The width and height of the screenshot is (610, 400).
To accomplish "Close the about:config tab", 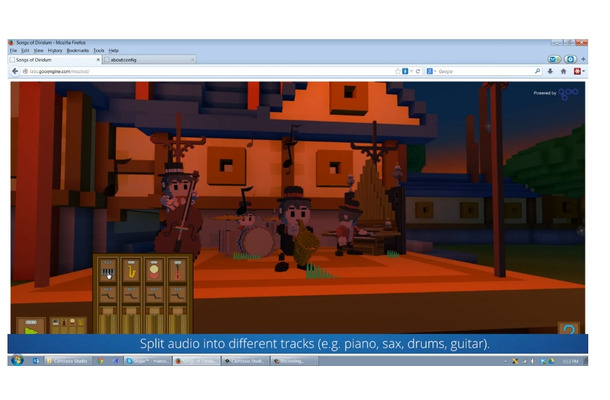I will (192, 60).
